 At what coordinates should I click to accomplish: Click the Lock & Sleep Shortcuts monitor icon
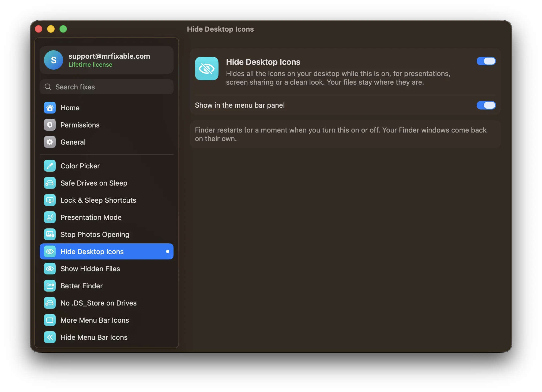pos(50,200)
